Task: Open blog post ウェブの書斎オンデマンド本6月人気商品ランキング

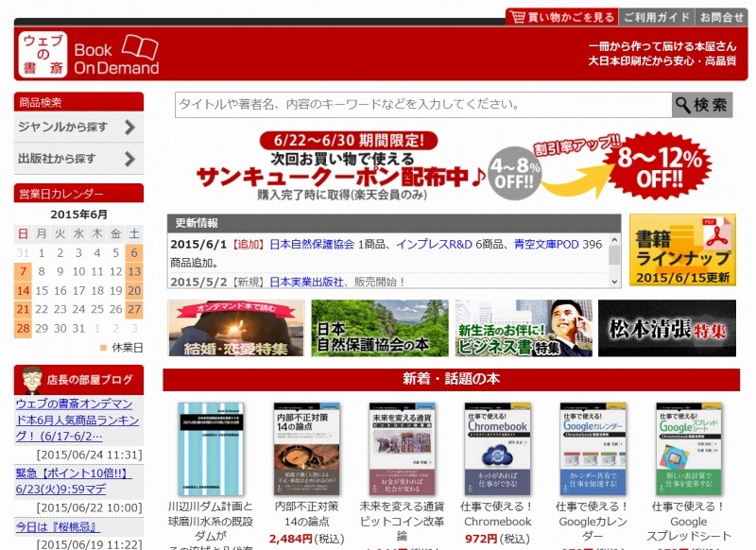Action: (x=77, y=420)
